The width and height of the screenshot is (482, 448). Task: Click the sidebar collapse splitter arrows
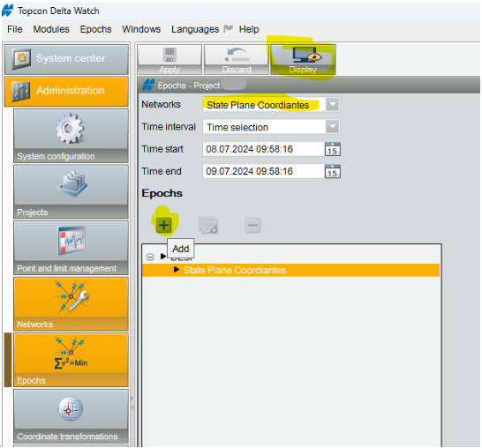click(132, 403)
